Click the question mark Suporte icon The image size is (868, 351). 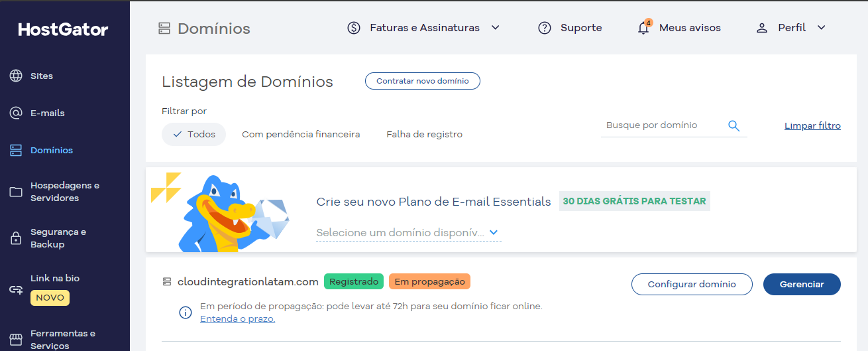(545, 28)
